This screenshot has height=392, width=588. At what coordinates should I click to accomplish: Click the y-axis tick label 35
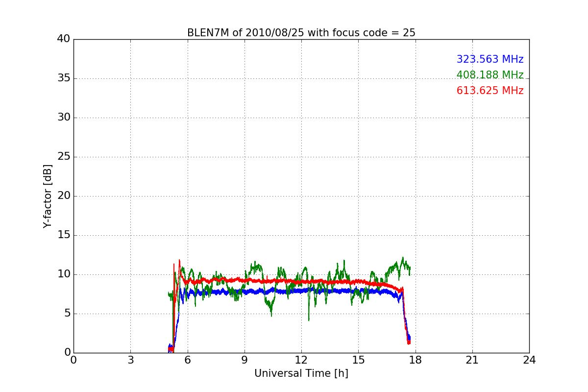tap(64, 78)
